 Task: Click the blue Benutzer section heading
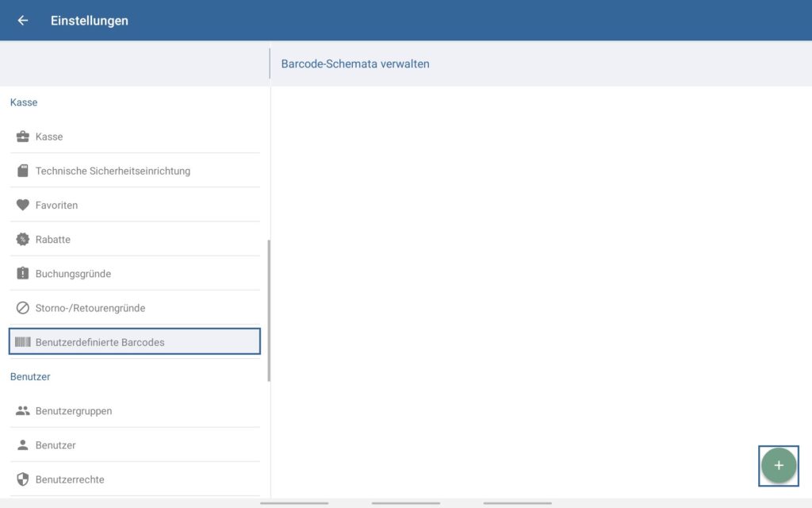(30, 376)
